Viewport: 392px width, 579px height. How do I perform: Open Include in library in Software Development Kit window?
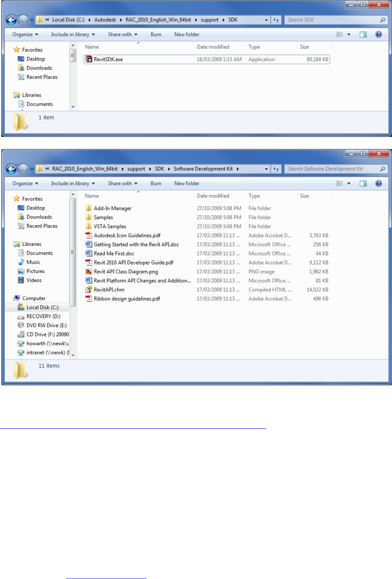73,184
